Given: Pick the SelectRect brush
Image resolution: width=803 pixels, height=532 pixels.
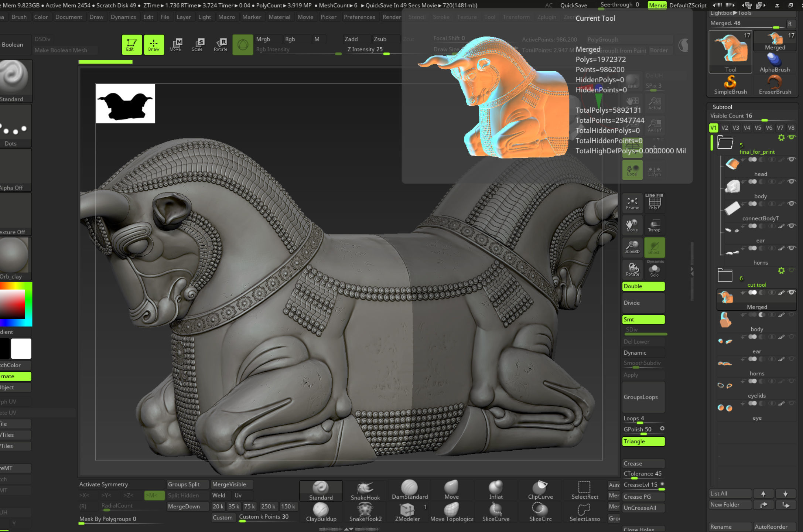Looking at the screenshot, I should point(585,491).
